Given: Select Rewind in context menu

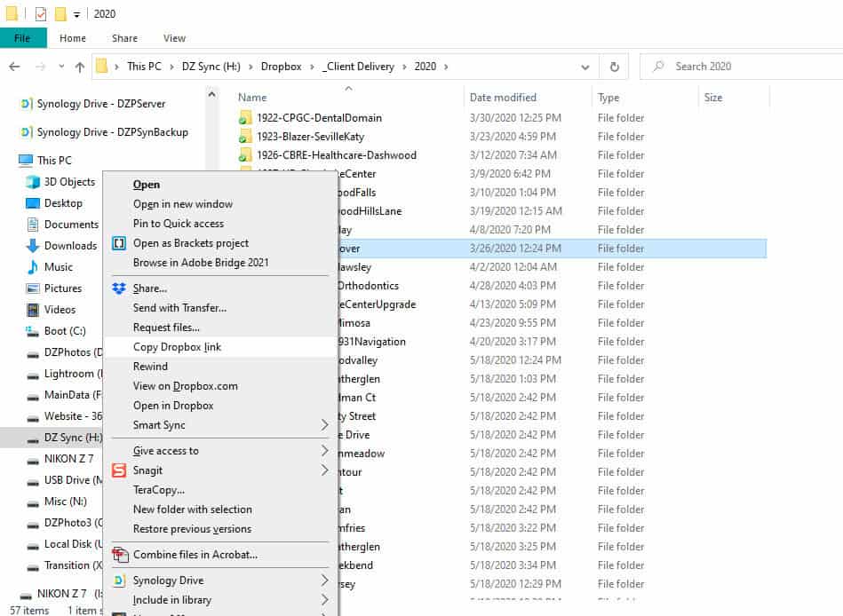Looking at the screenshot, I should pos(150,367).
